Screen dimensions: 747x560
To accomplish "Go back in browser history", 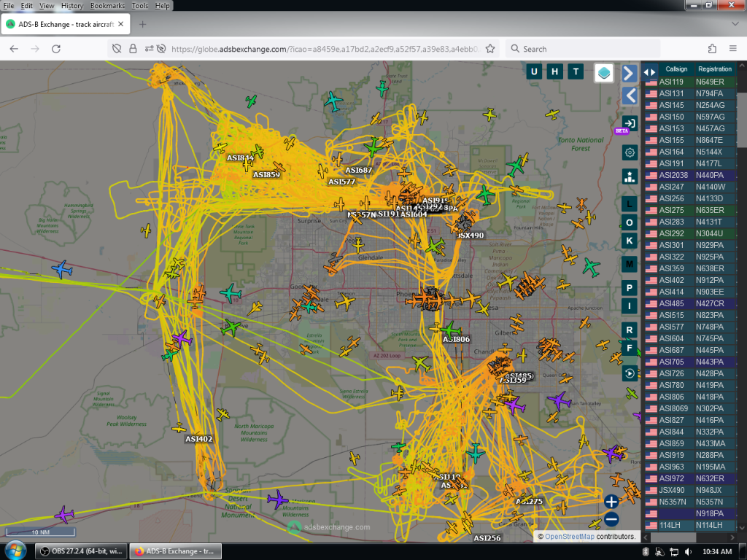I will click(14, 49).
